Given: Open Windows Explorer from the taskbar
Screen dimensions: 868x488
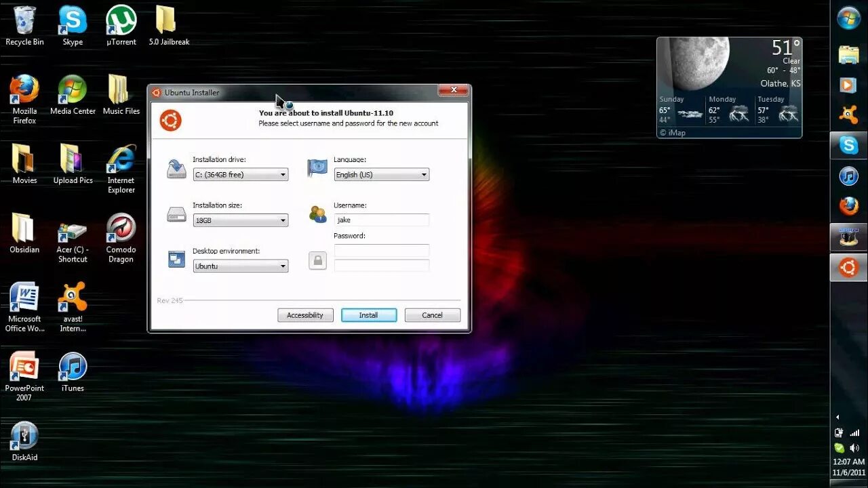Looking at the screenshot, I should 849,55.
